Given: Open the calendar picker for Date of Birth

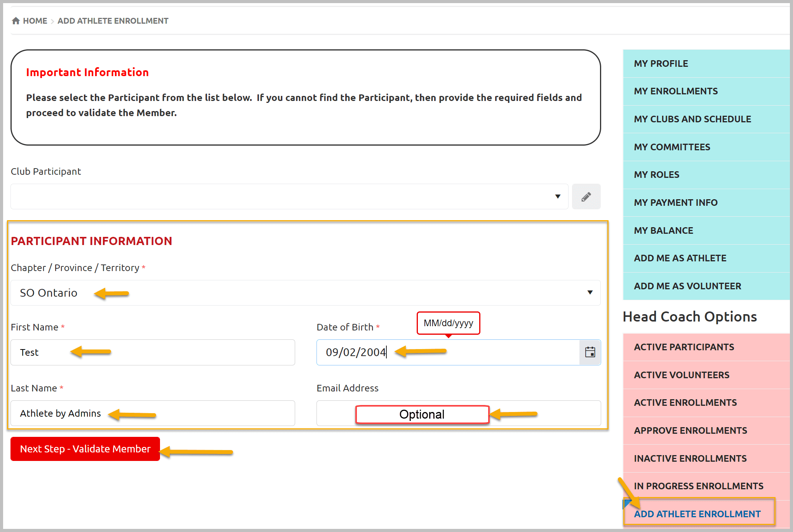Looking at the screenshot, I should 590,352.
